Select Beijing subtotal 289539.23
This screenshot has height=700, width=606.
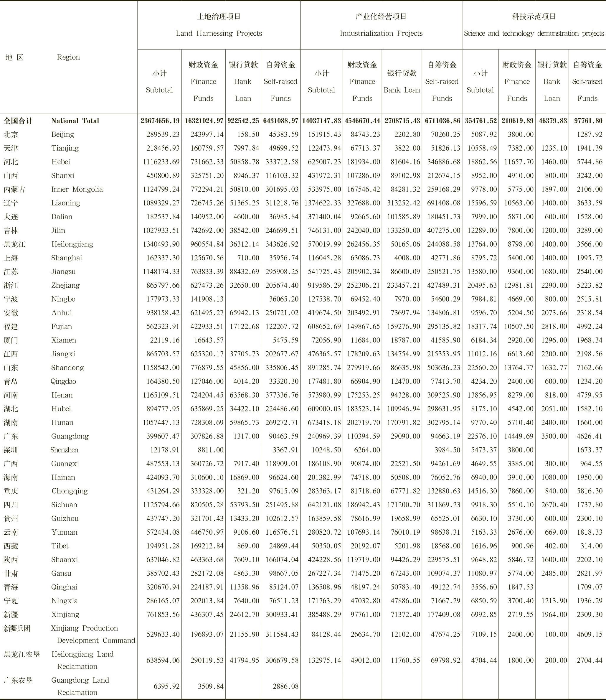[163, 134]
